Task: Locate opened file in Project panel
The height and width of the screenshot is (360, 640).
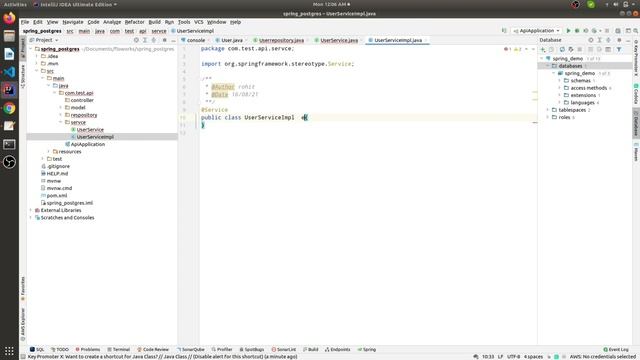Action: 136,40
